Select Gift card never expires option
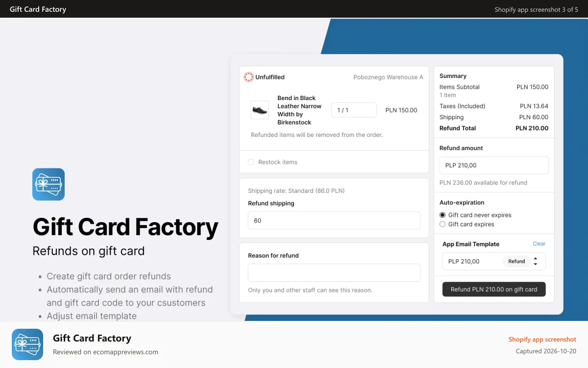 point(442,215)
